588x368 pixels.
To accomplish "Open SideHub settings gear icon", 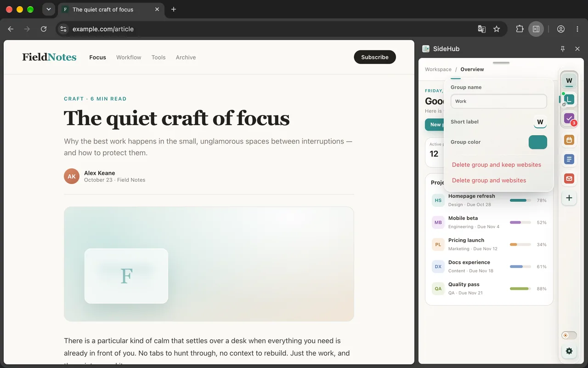I will (569, 351).
